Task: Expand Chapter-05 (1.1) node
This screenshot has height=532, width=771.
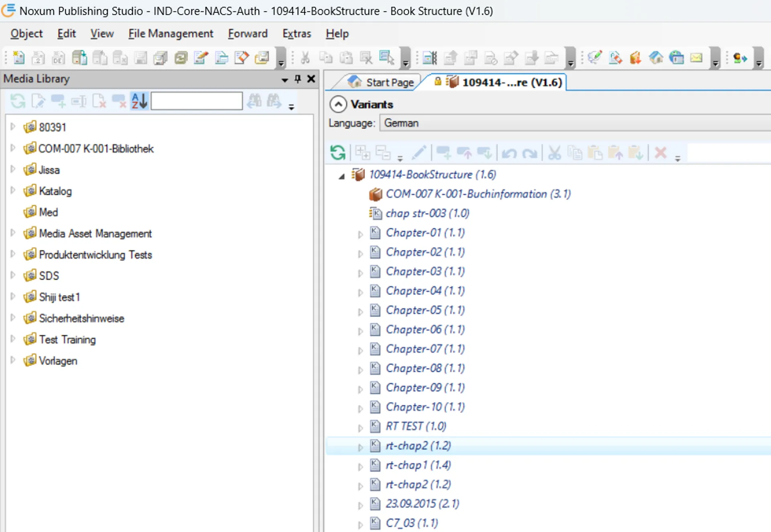Action: (360, 311)
